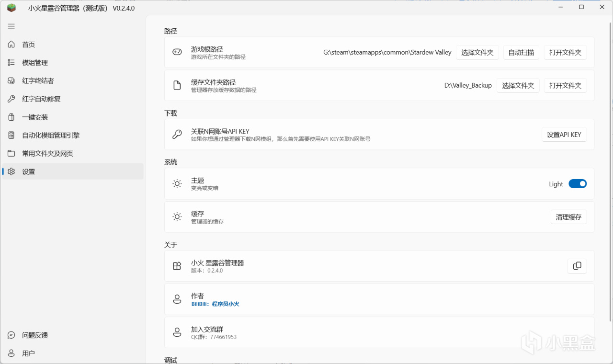613x364 pixels.
Task: Click the D:\Valley_Backup path text
Action: [x=468, y=85]
